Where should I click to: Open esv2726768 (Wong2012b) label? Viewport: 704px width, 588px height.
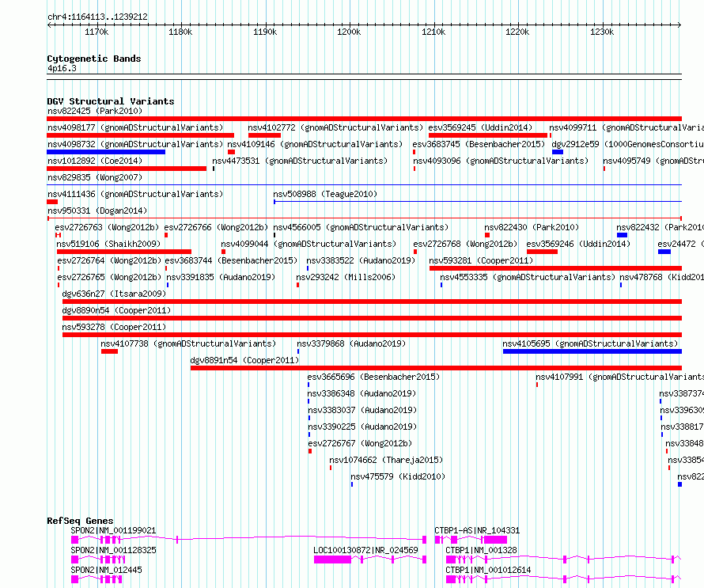[465, 244]
